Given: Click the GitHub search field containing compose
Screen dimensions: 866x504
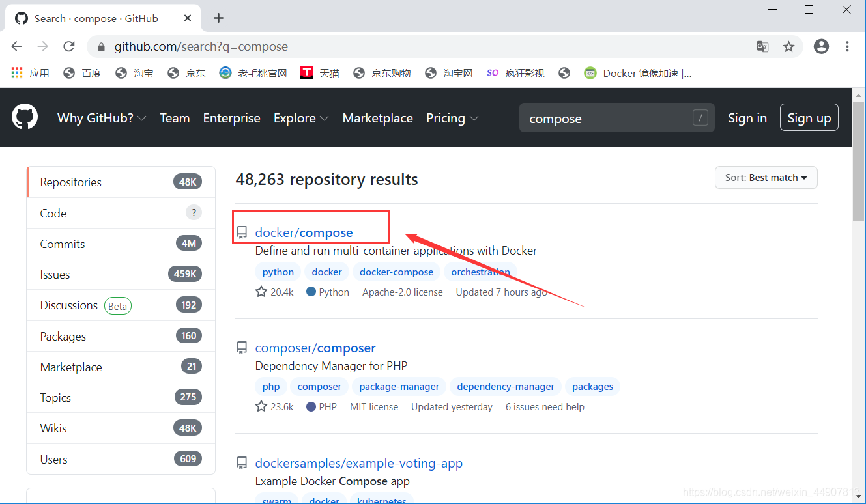Looking at the screenshot, I should [617, 118].
